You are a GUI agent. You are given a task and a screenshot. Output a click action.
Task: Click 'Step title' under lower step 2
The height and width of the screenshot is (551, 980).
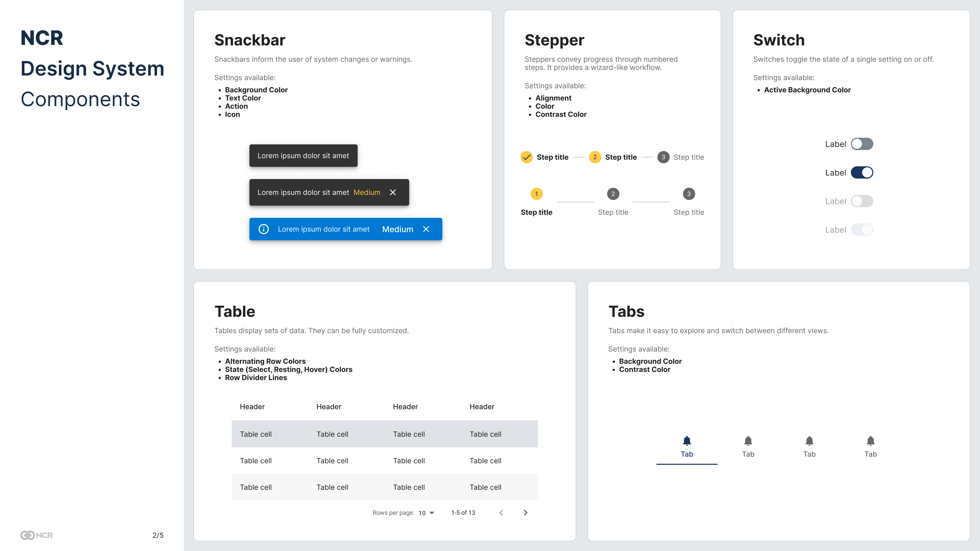(x=613, y=212)
